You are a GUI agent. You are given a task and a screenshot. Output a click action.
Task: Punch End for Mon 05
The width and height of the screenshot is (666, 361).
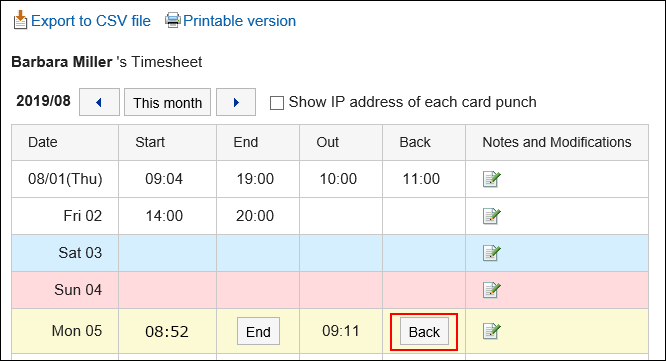258,331
